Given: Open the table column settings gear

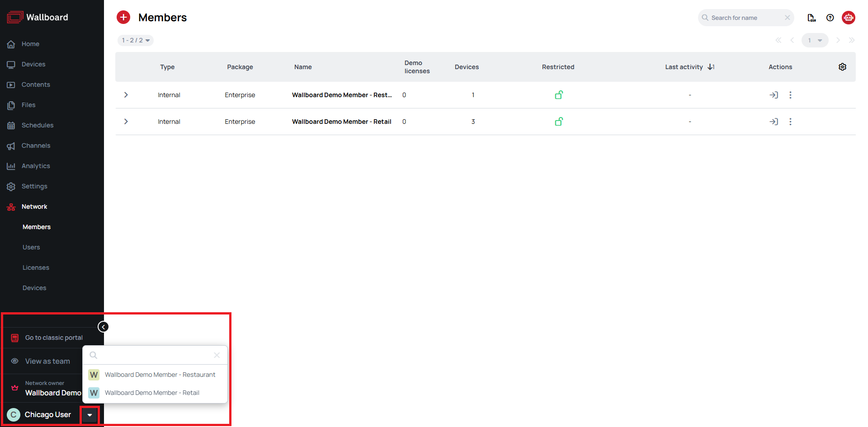Looking at the screenshot, I should point(842,67).
